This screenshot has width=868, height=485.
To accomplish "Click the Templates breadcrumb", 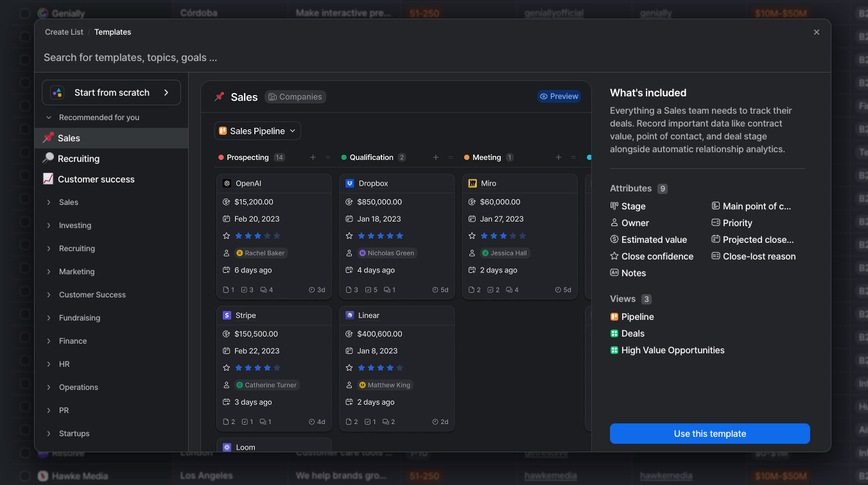I will [x=112, y=32].
